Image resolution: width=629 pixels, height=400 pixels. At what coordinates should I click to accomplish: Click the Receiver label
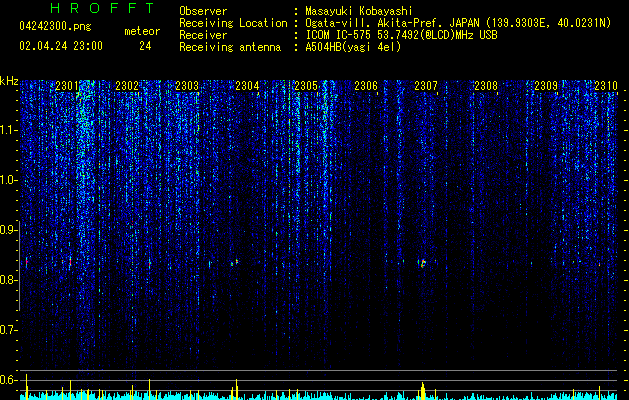[203, 35]
